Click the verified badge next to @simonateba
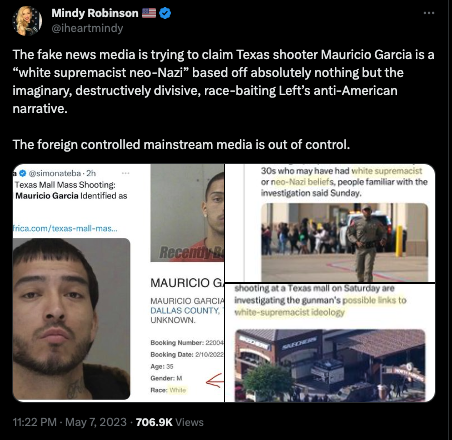Viewport: 452px width, 440px height. coord(23,173)
